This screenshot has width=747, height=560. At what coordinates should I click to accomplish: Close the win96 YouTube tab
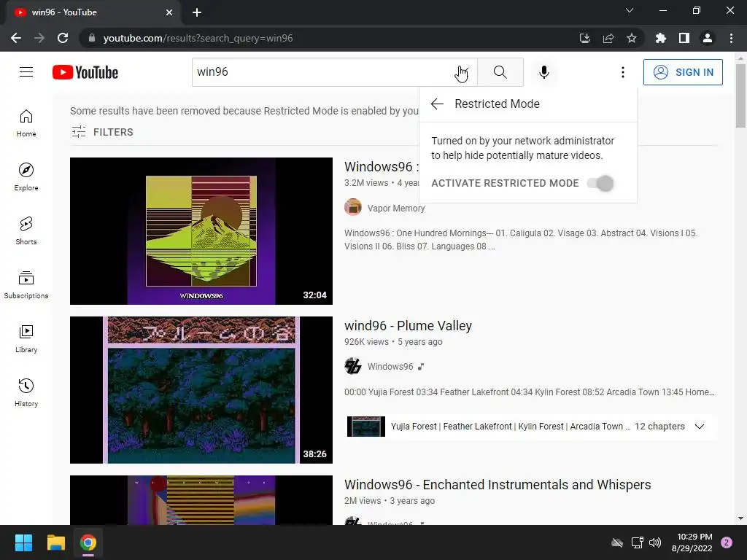click(x=169, y=12)
